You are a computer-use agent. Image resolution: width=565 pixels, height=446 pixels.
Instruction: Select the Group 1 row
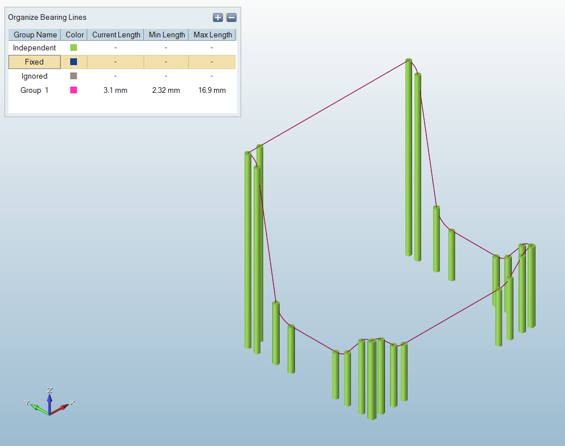tap(122, 90)
